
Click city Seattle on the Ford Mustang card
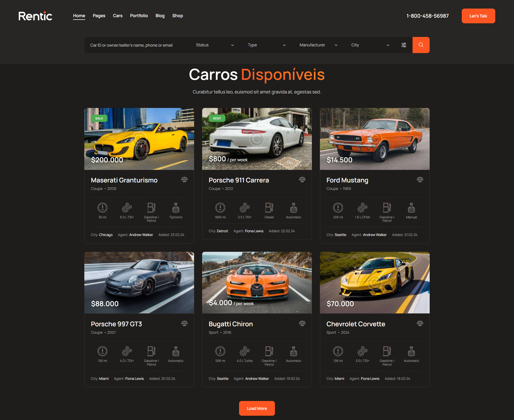341,235
